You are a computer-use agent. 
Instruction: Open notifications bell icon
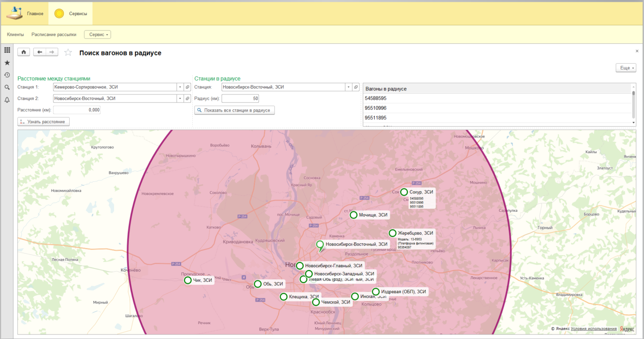(x=7, y=100)
